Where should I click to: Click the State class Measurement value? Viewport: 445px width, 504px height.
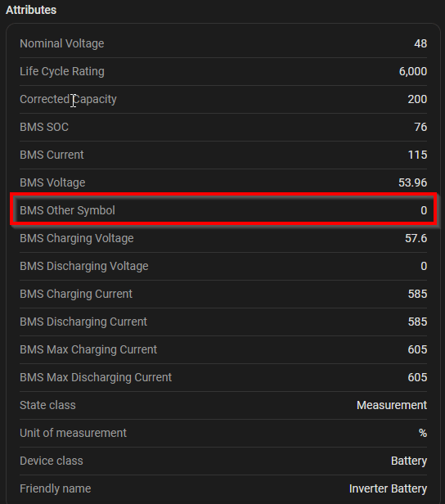(392, 405)
